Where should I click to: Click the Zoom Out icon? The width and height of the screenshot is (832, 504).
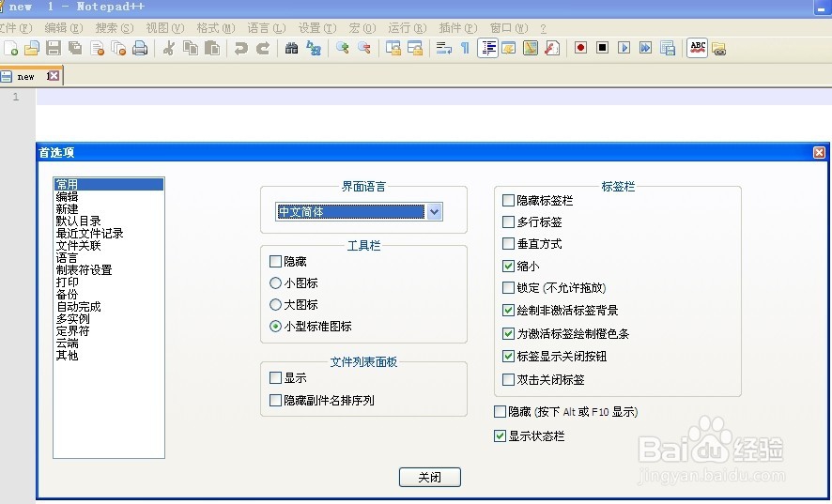coord(364,48)
